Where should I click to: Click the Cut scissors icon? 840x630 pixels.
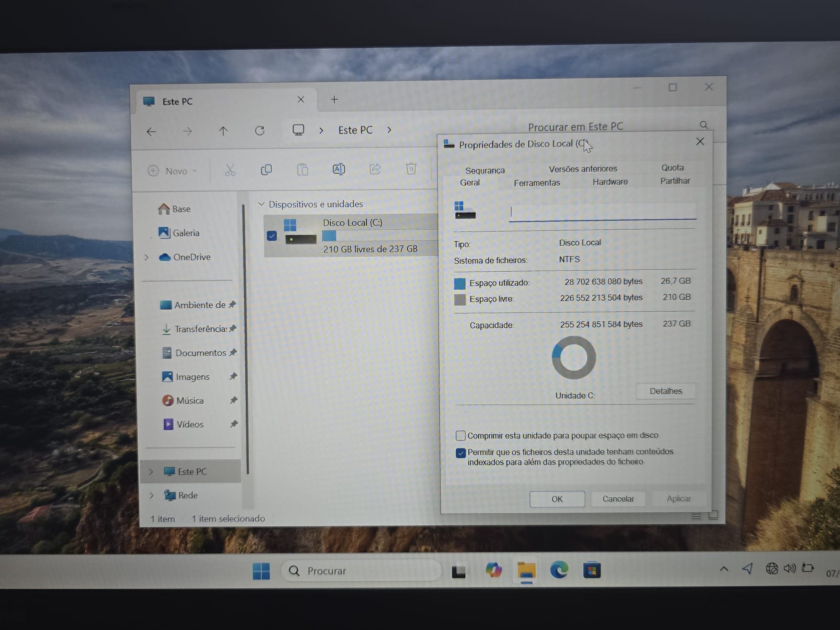tap(230, 170)
